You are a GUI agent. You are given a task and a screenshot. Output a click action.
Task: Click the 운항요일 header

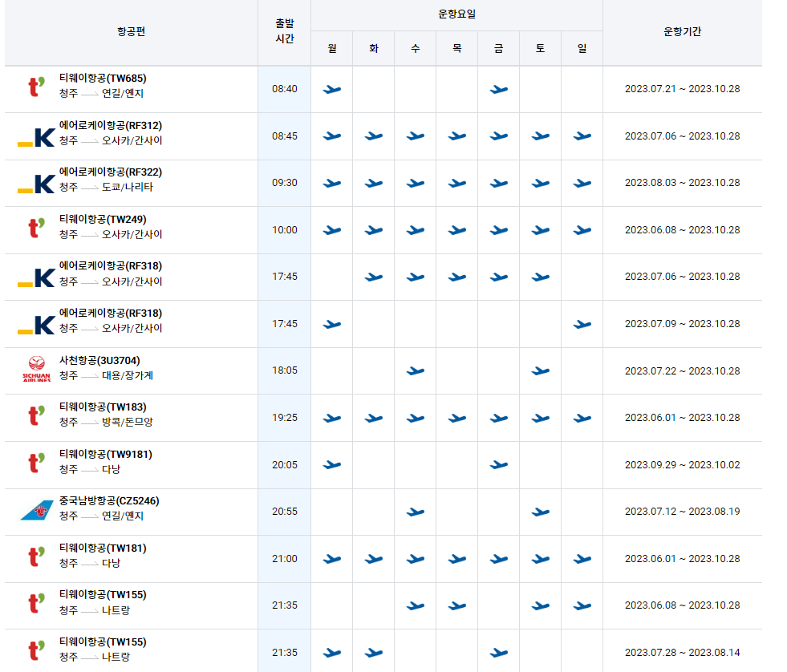tap(456, 14)
